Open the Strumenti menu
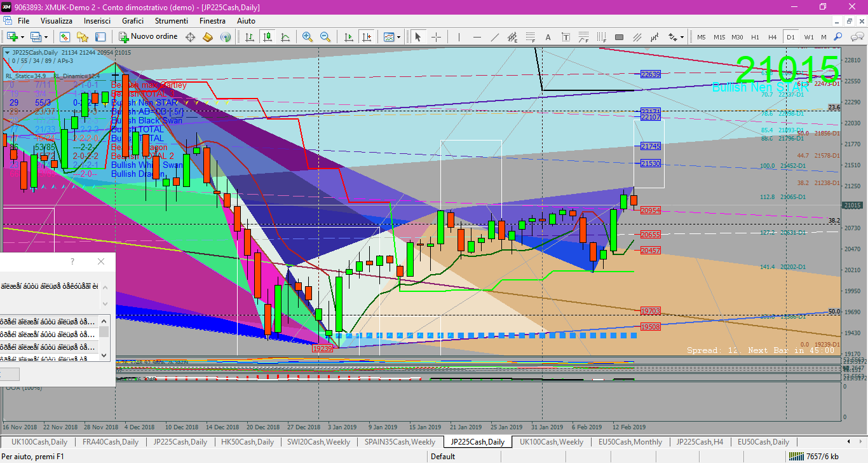The width and height of the screenshot is (868, 463). (x=172, y=21)
